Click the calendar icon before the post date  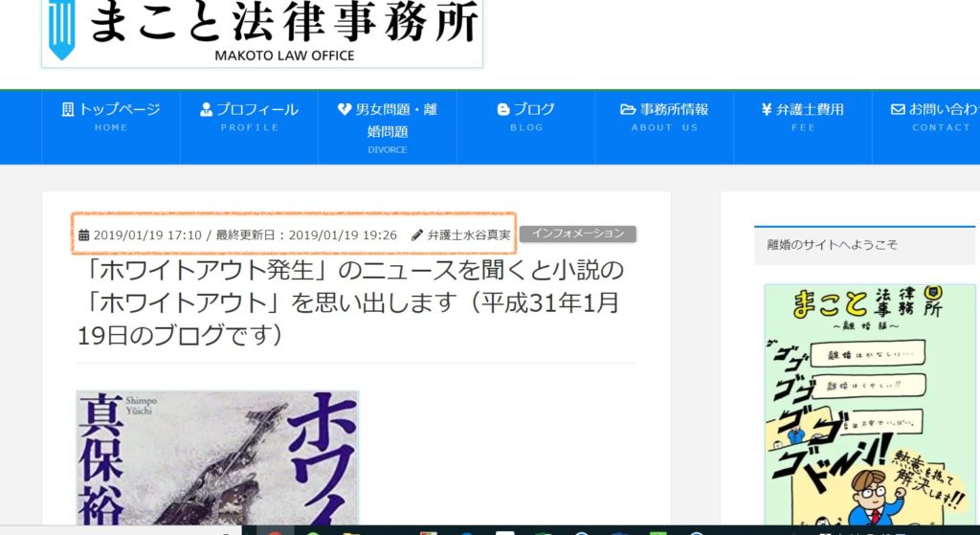pyautogui.click(x=84, y=235)
